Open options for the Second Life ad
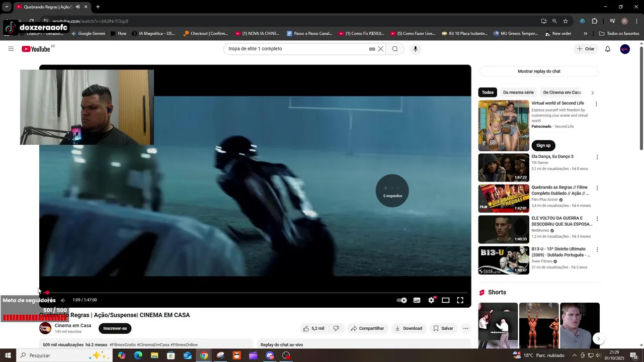This screenshot has width=644, height=362. [x=596, y=104]
